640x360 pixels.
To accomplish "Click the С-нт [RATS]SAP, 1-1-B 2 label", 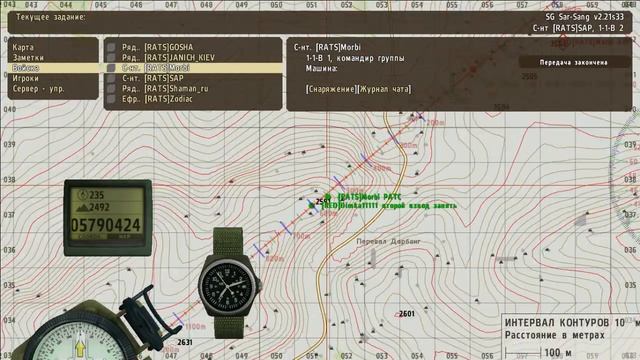I will tap(578, 28).
